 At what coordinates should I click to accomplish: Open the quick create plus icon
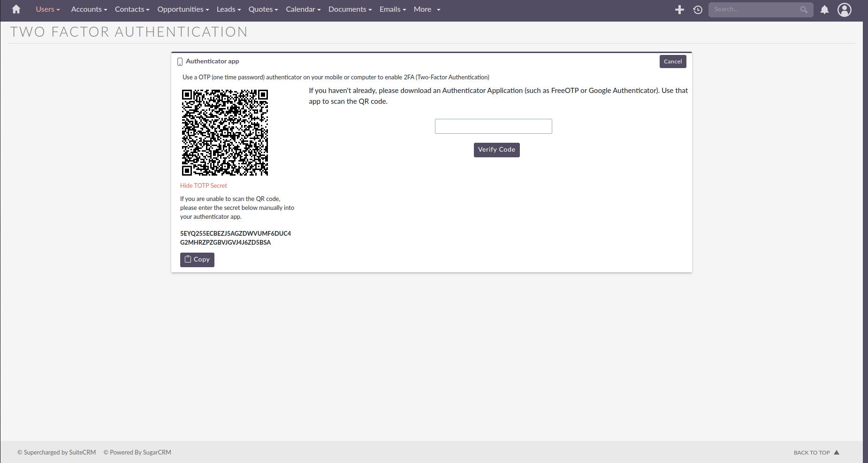679,9
